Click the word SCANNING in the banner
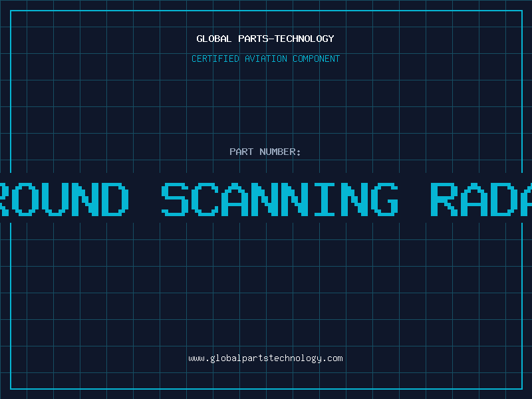 click(x=280, y=199)
